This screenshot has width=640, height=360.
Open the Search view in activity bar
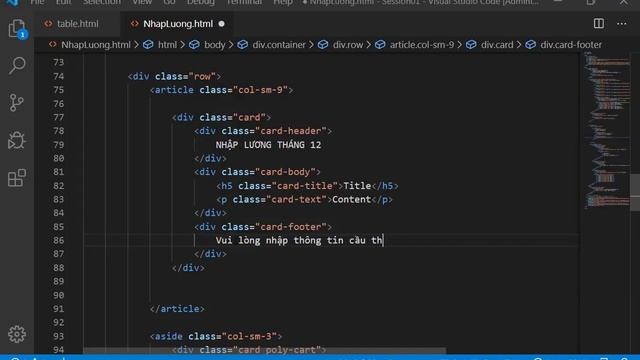[17, 65]
